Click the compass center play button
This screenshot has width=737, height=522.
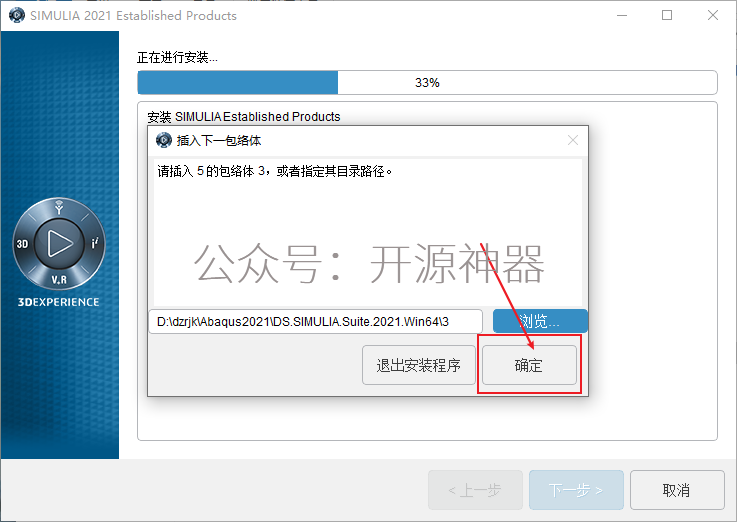click(x=59, y=243)
